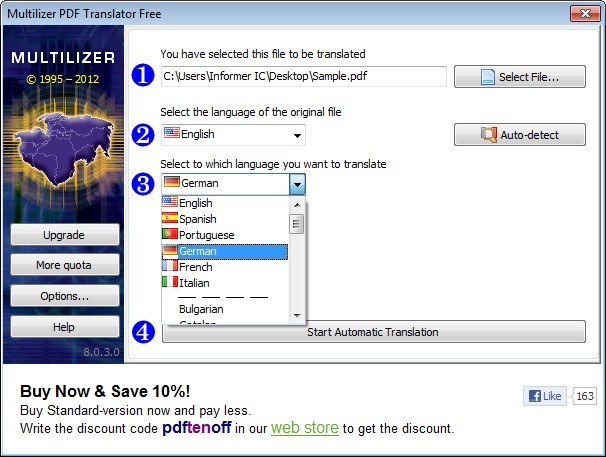This screenshot has height=457, width=606.
Task: Choose French in the language list
Action: 225,267
